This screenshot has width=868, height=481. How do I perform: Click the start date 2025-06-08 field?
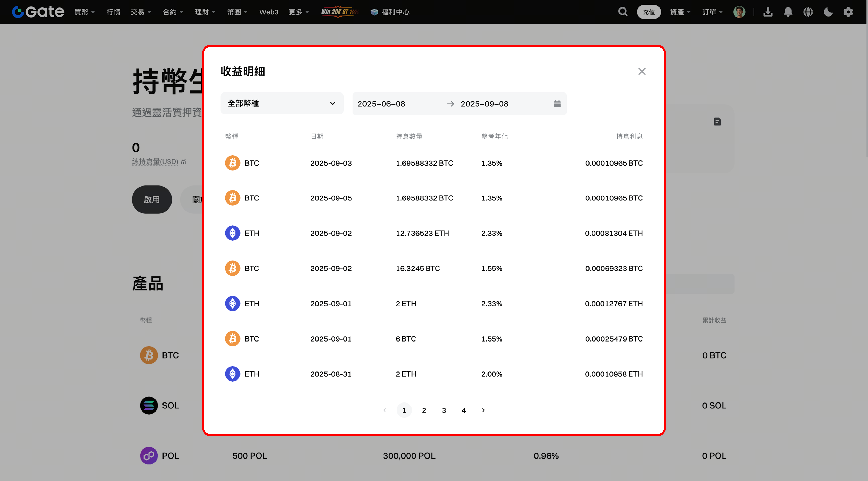381,104
